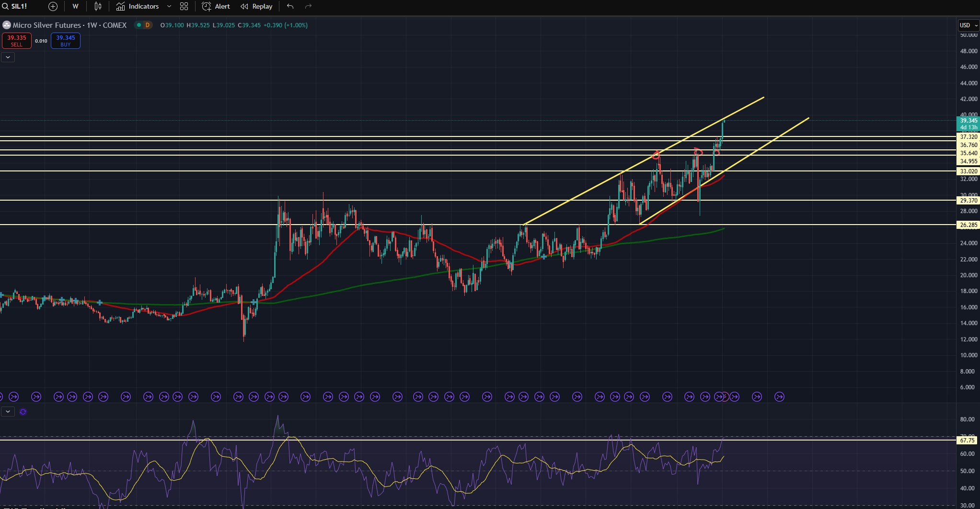Open the W time interval menu
Image resolution: width=980 pixels, height=509 pixels.
(x=75, y=6)
